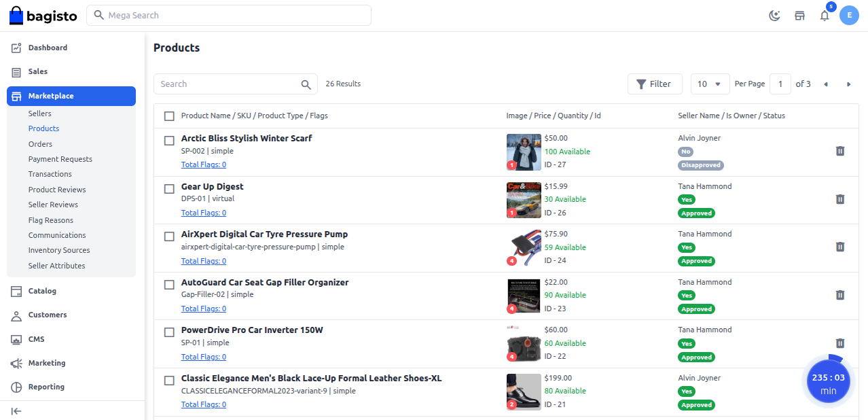Toggle the select-all products checkbox
868x420 pixels.
169,116
